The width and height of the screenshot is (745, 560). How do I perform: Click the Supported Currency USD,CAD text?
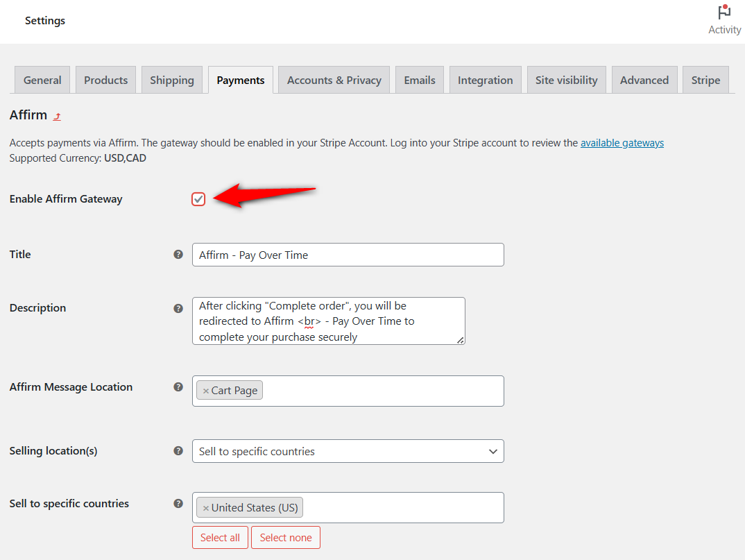tap(78, 158)
